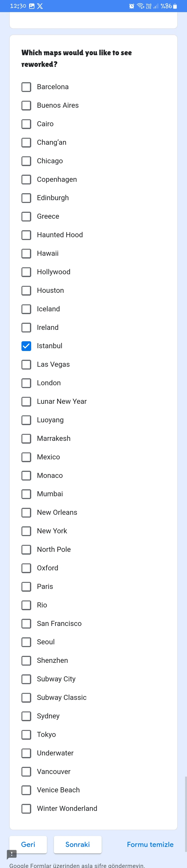Select the Haunted Hood checkbox
This screenshot has height=868, width=187.
[26, 235]
